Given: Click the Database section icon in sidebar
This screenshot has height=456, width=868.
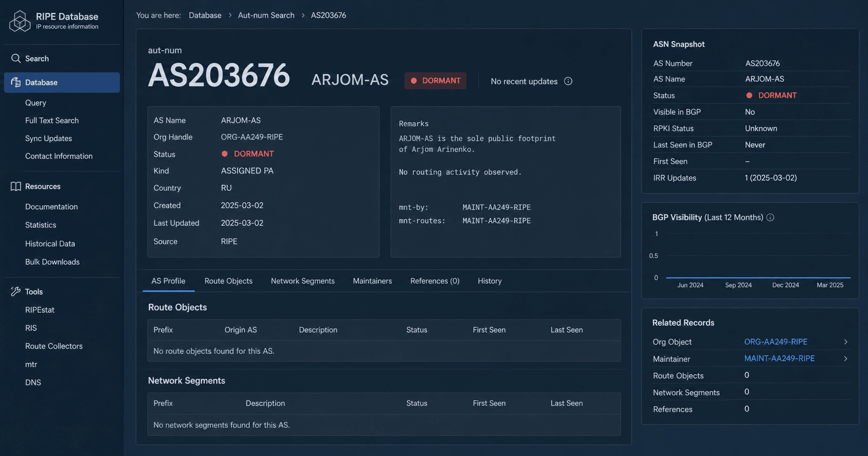Looking at the screenshot, I should click(16, 82).
